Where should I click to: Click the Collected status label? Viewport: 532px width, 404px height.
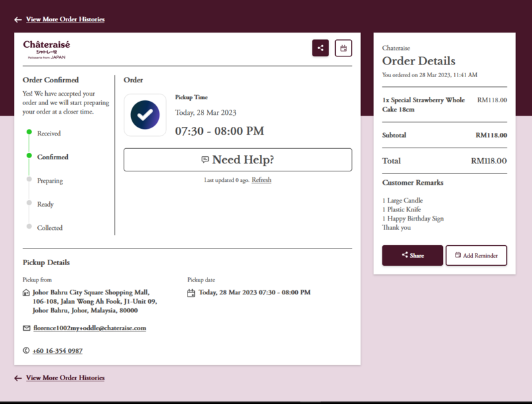[x=50, y=228]
